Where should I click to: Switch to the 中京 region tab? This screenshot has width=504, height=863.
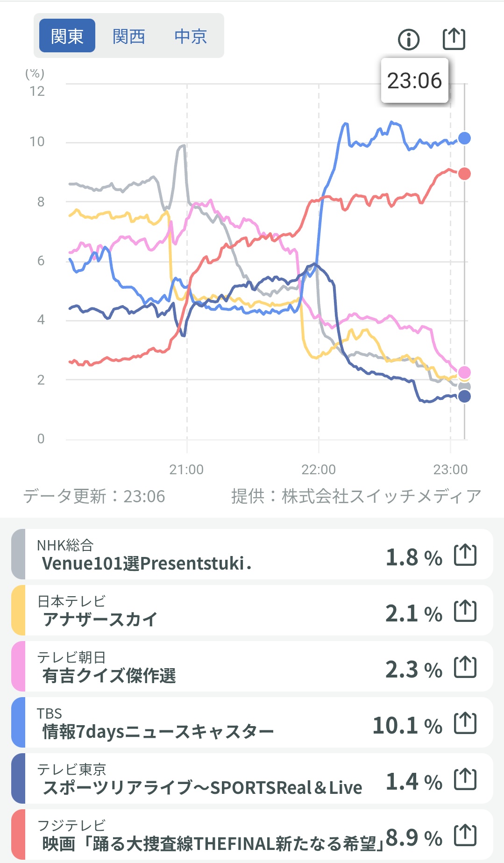pyautogui.click(x=191, y=36)
